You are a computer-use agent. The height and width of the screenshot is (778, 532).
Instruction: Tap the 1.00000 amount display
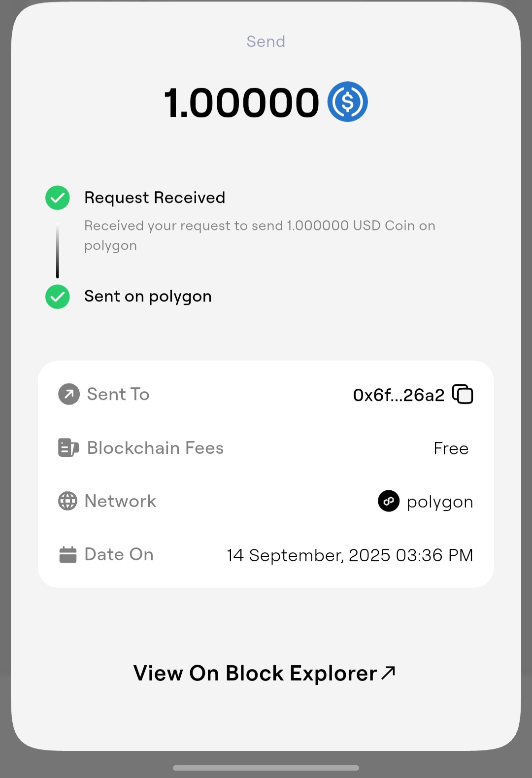241,103
